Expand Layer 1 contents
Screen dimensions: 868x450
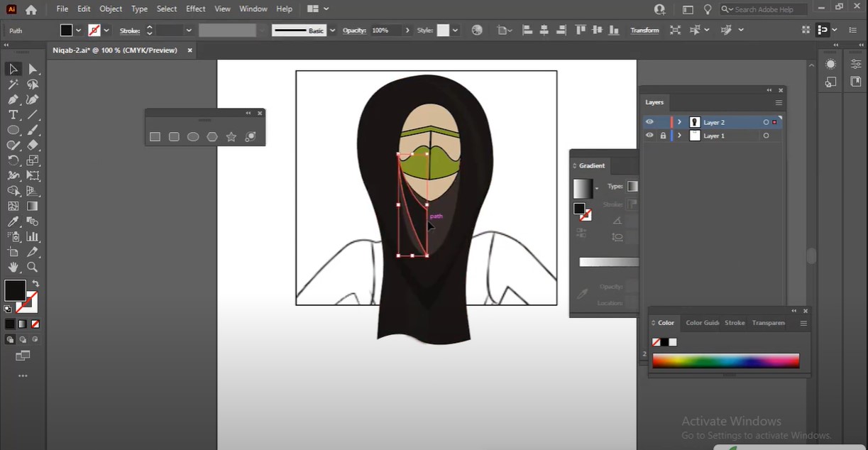[x=679, y=136]
